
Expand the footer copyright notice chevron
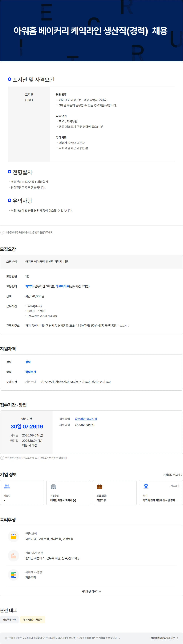pos(119,638)
